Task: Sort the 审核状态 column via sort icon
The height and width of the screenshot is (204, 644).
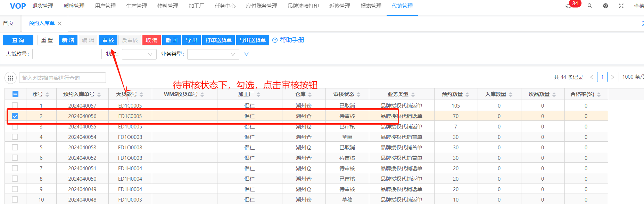Action: tap(358, 95)
